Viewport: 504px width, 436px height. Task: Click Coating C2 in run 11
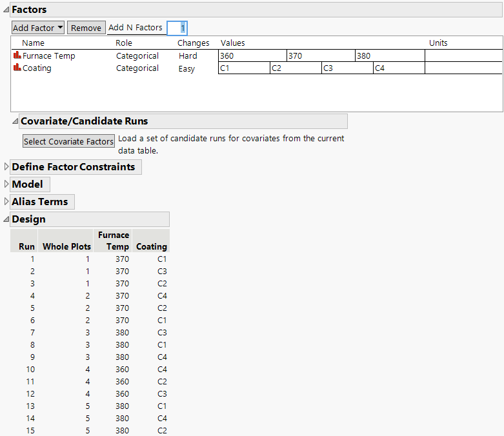(162, 381)
